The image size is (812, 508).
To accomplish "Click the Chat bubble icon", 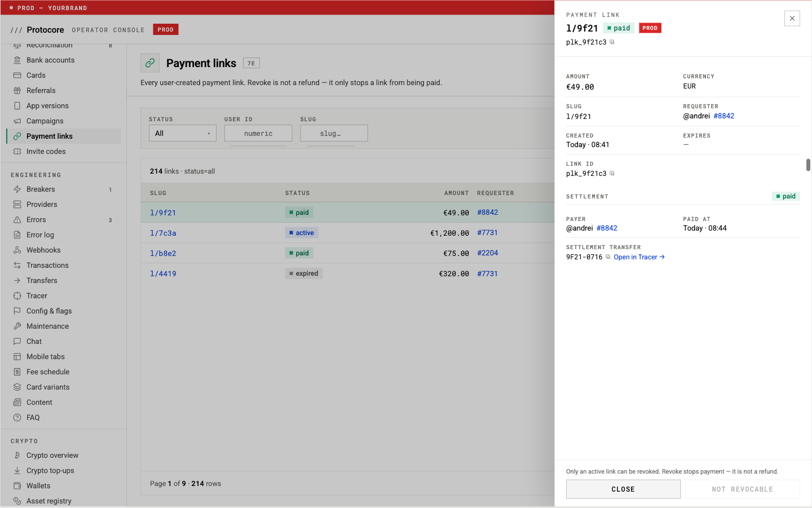I will [x=17, y=342].
